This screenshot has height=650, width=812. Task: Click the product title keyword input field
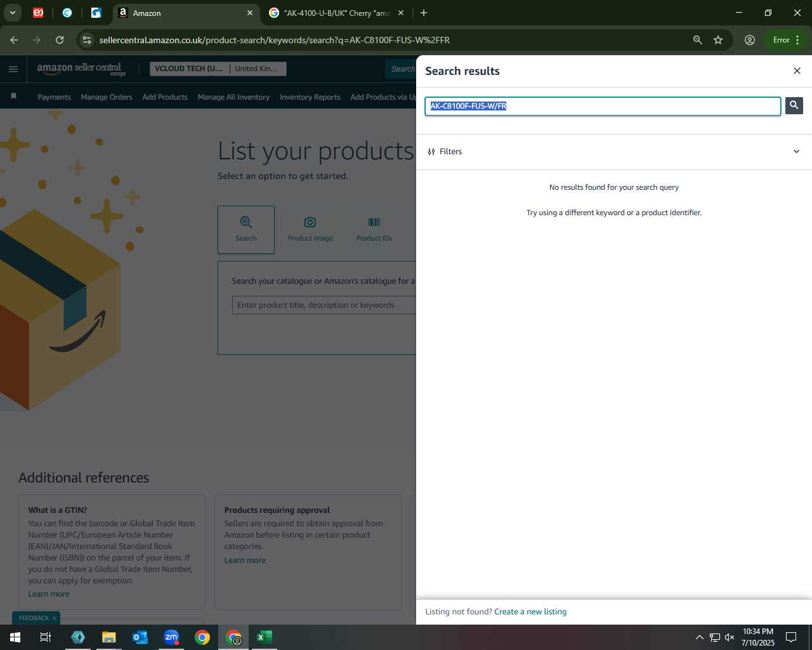click(x=324, y=305)
